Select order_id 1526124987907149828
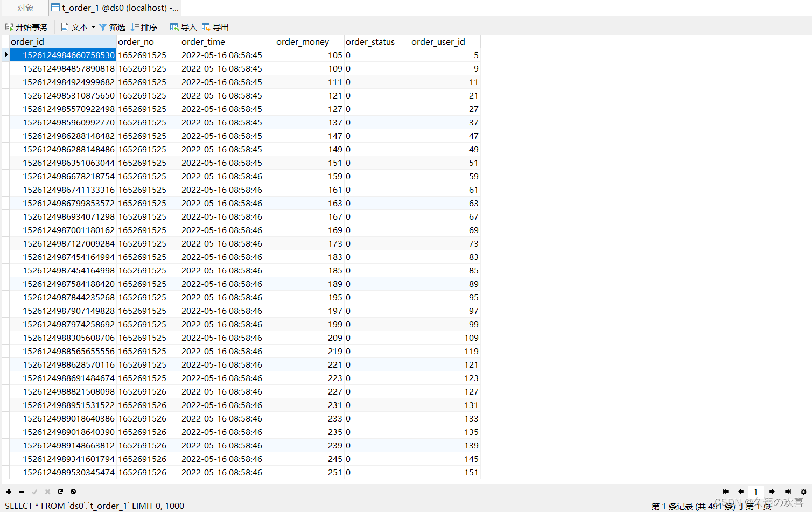This screenshot has width=812, height=512. tap(63, 311)
